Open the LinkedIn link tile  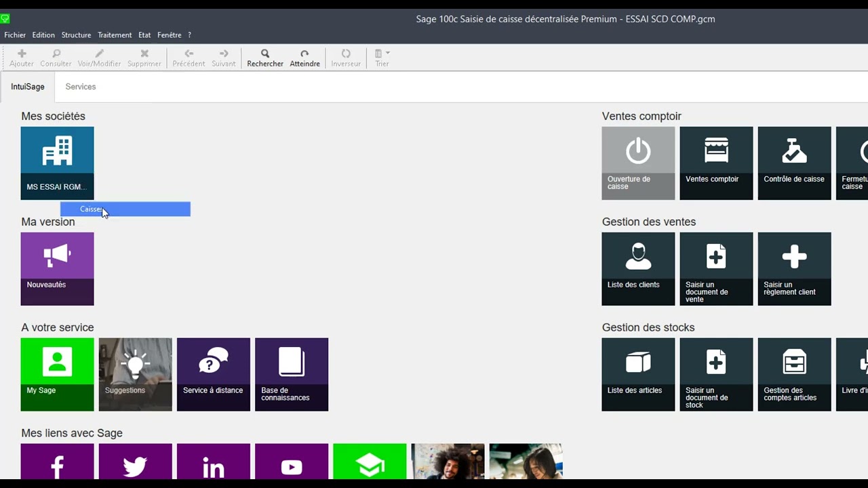[x=214, y=462]
